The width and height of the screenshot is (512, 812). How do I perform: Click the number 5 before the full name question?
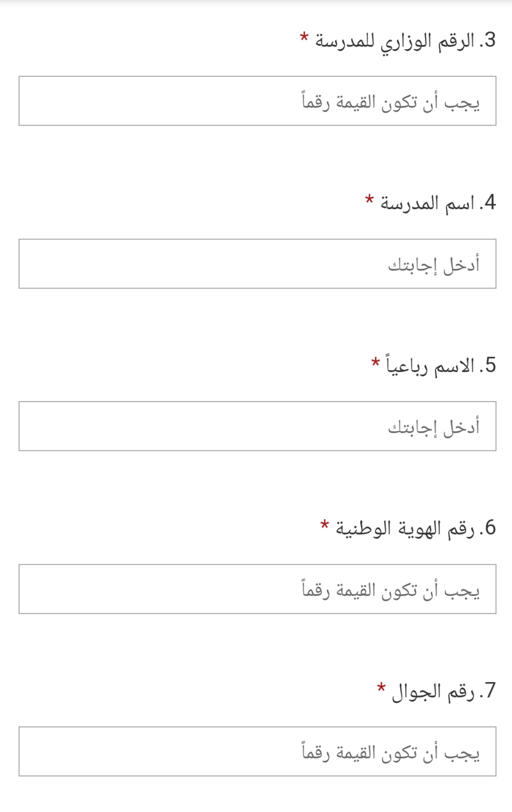pyautogui.click(x=490, y=365)
